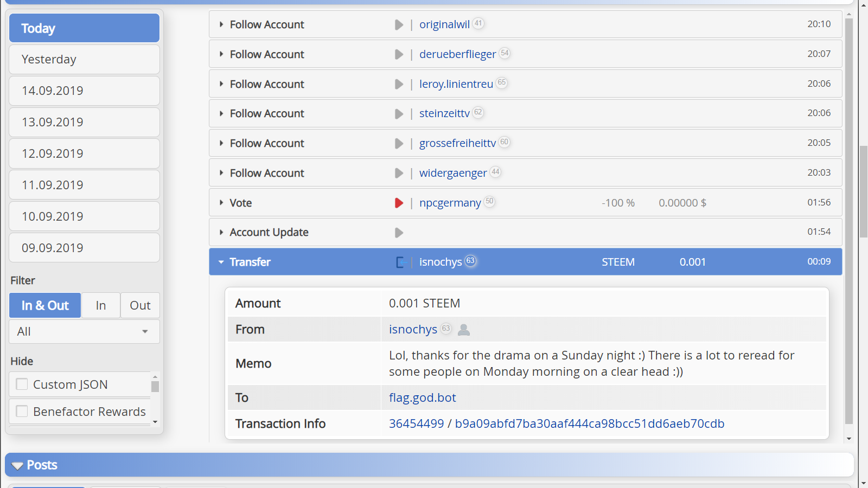Screen dimensions: 868x488
Task: Click reputation badge 63 in the From row
Action: 446,329
